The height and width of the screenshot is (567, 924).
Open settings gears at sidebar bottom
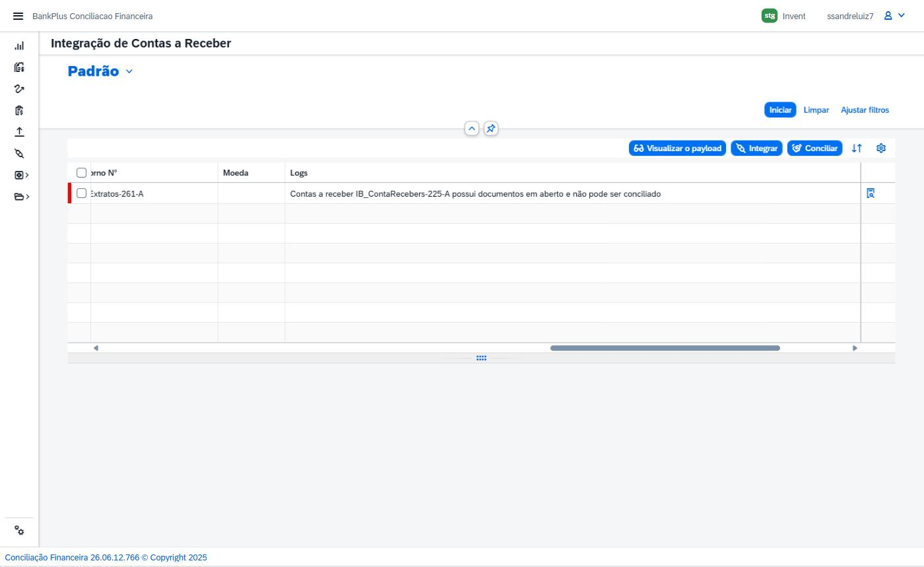pyautogui.click(x=19, y=531)
